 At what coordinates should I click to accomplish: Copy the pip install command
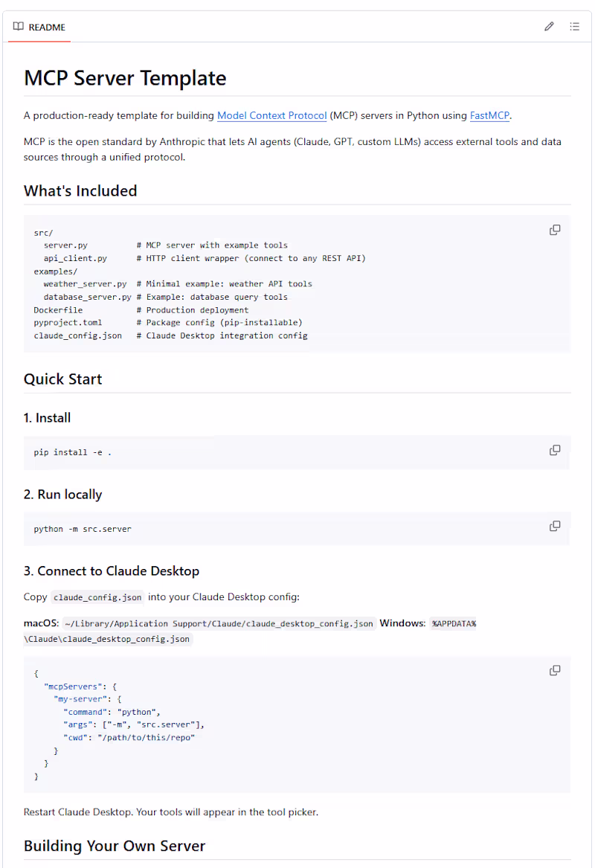(x=554, y=450)
